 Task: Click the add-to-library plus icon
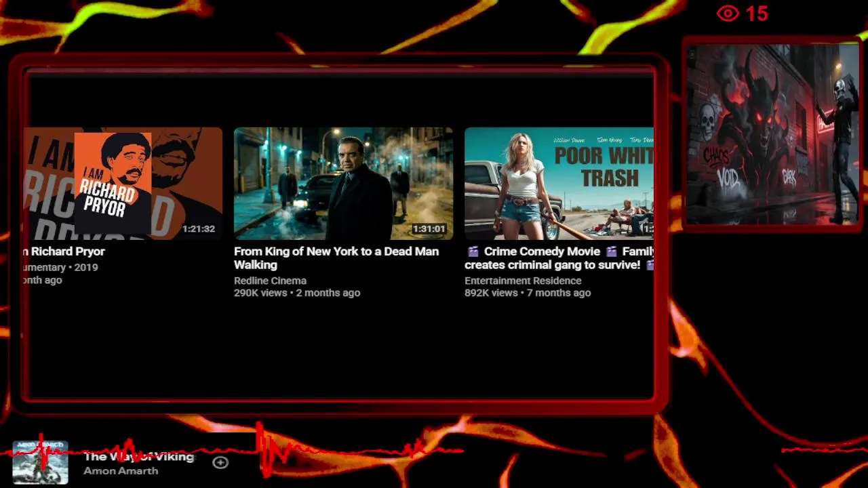click(220, 462)
